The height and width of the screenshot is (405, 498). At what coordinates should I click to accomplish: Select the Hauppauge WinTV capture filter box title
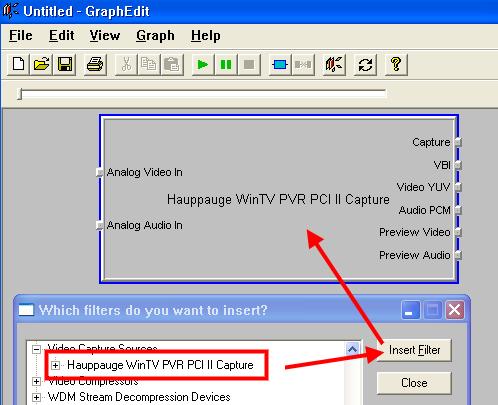click(x=278, y=199)
